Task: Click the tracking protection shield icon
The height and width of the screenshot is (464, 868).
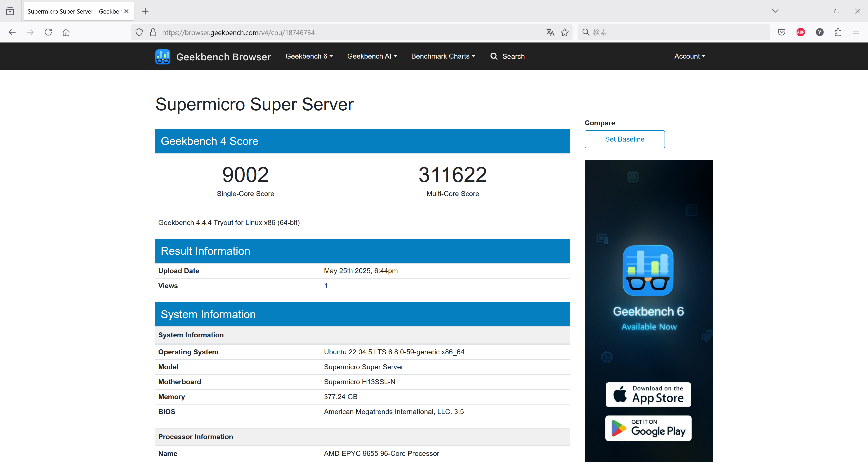Action: coord(139,32)
